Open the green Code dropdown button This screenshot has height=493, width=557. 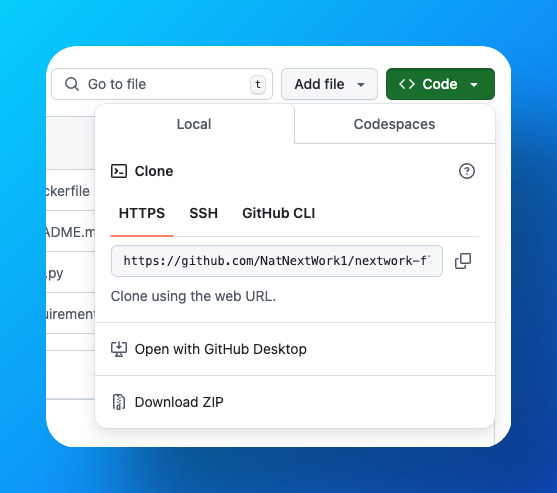tap(440, 84)
